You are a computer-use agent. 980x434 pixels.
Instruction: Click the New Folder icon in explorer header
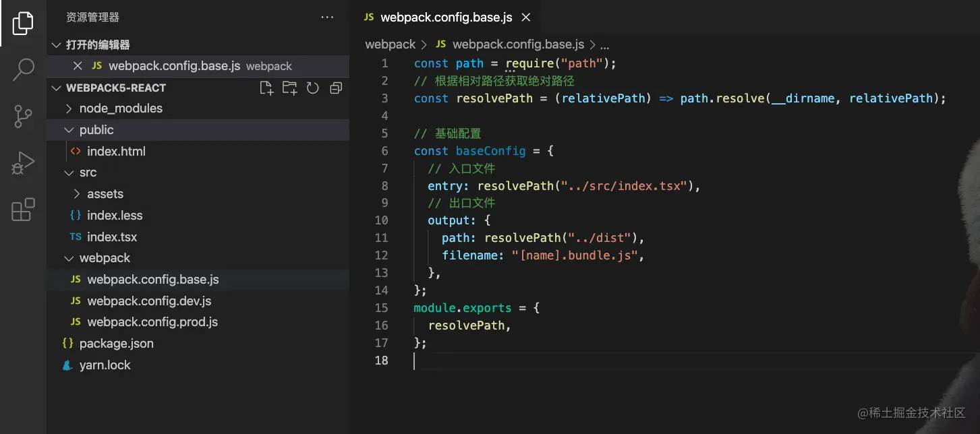coord(290,88)
